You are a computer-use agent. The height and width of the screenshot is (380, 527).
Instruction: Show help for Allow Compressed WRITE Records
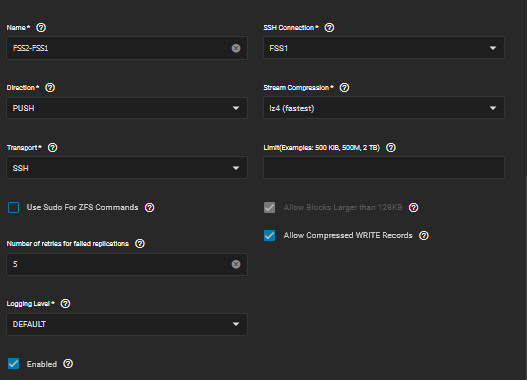[x=424, y=236]
